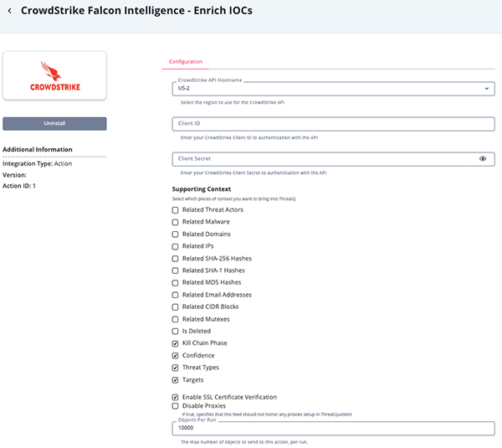This screenshot has width=502, height=448.
Task: Check Related IPs
Action: point(175,246)
